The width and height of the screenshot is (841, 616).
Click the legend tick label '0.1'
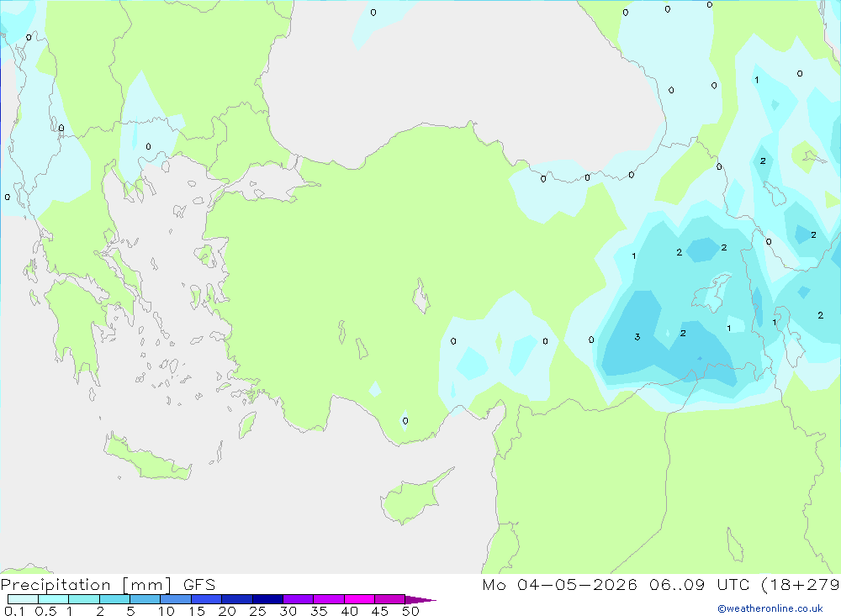click(14, 611)
